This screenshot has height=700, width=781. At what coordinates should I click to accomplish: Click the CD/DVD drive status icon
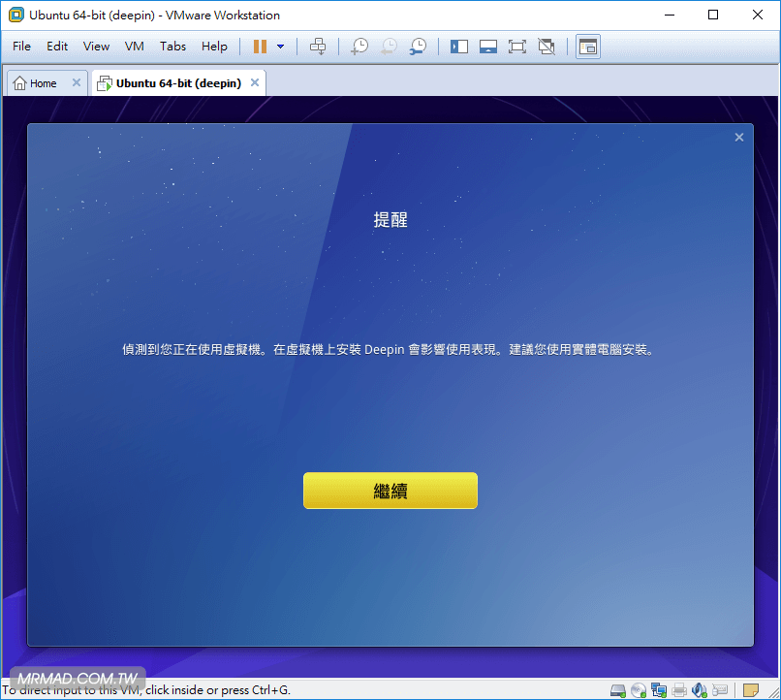click(639, 690)
